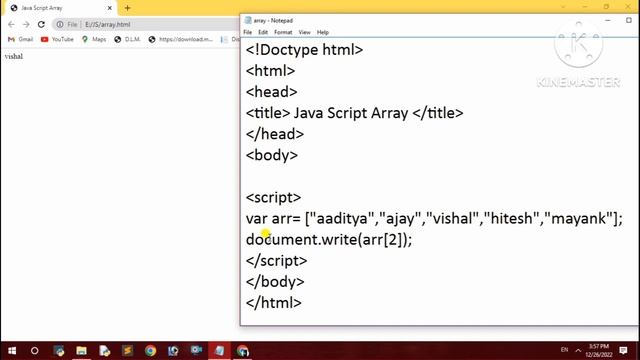Image resolution: width=640 pixels, height=360 pixels.
Task: Open a new Chrome tab
Action: coord(127,8)
